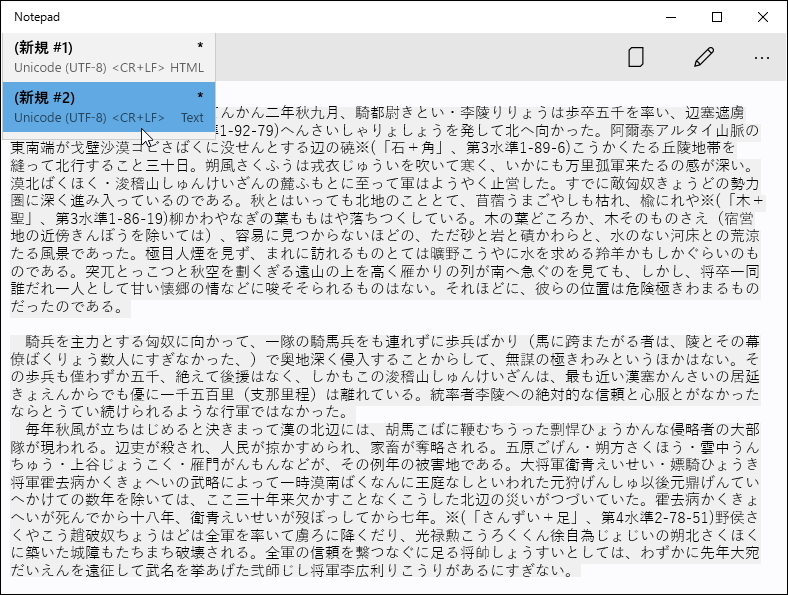This screenshot has width=788, height=595.
Task: Maximize the Notepad window
Action: [717, 17]
